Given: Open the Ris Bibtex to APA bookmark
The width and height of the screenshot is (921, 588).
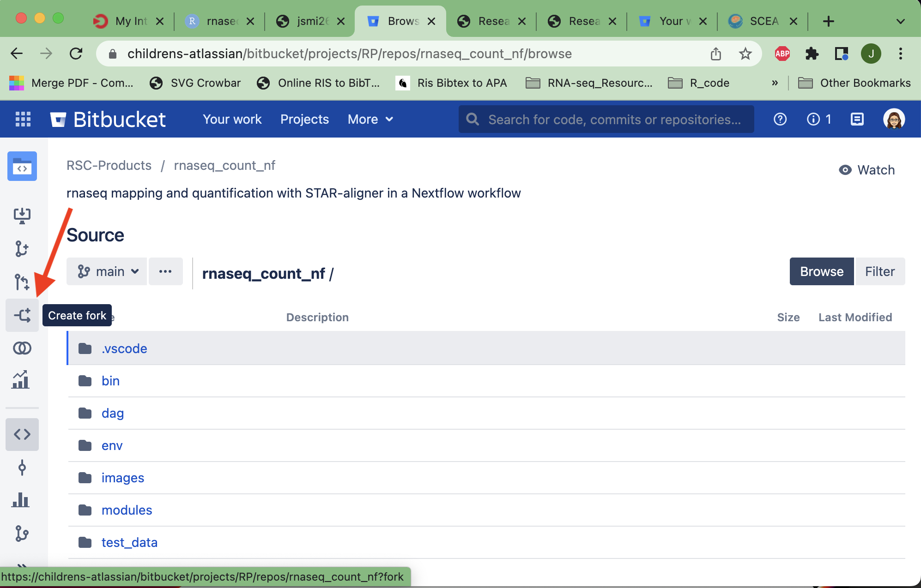Looking at the screenshot, I should 451,83.
